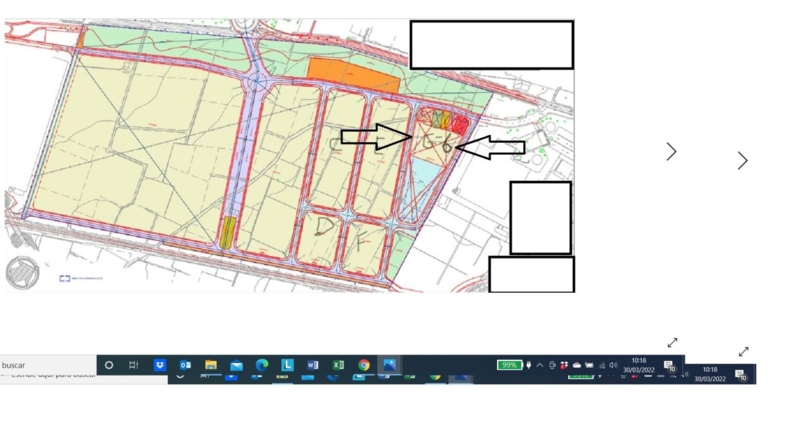Image resolution: width=790 pixels, height=440 pixels.
Task: Select the active Photos app icon
Action: click(x=389, y=365)
